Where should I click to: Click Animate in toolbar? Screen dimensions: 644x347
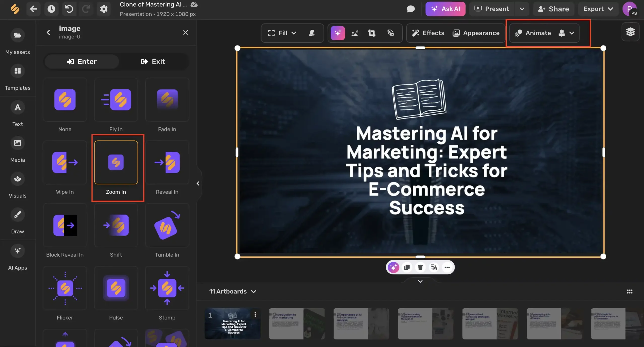(x=533, y=33)
